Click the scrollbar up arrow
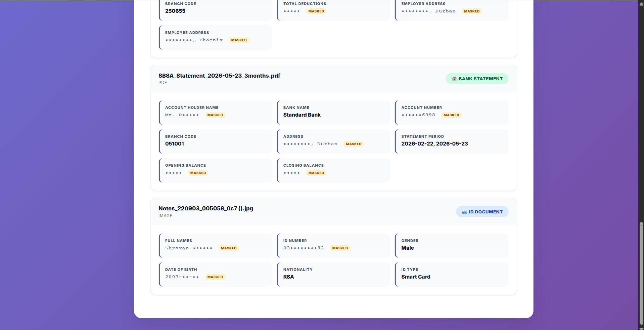Image resolution: width=644 pixels, height=330 pixels. coord(641,4)
